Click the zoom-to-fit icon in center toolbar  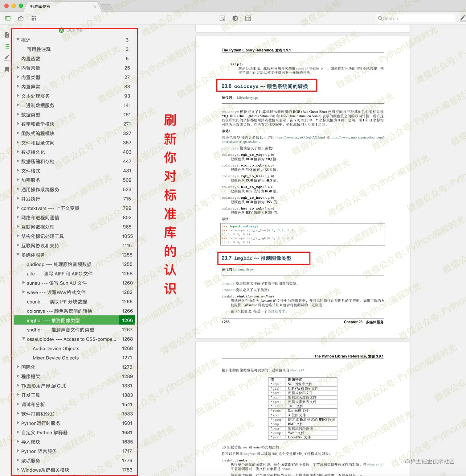coord(222,19)
